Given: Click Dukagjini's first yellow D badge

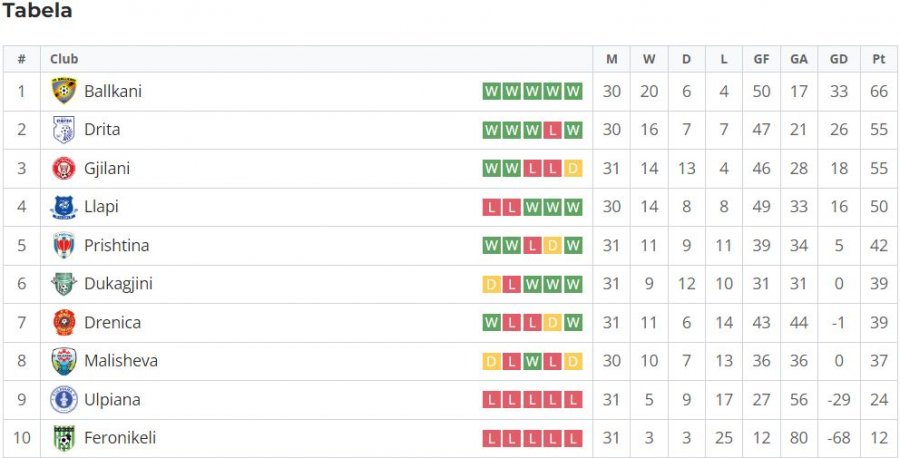Looking at the screenshot, I should tap(491, 285).
